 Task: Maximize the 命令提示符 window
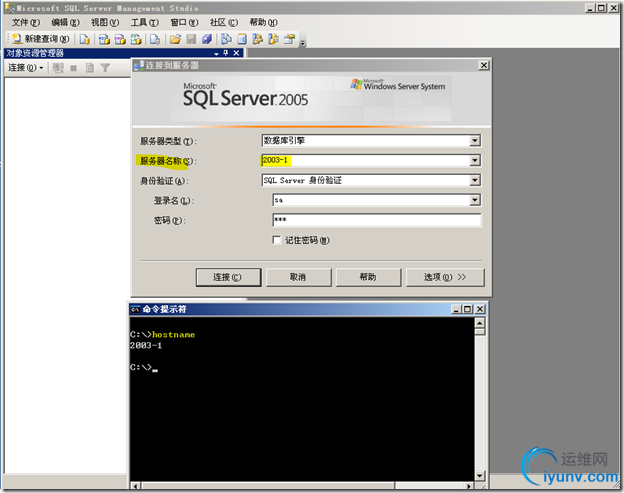[x=467, y=309]
